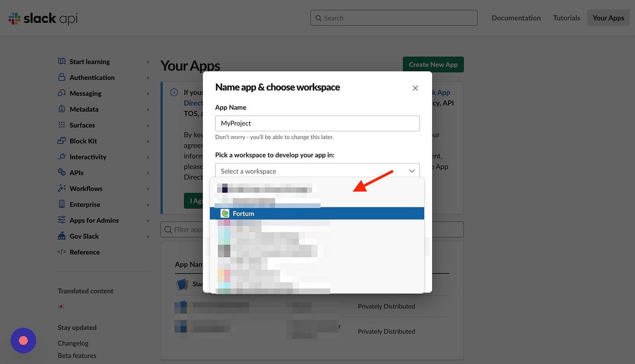Open the Your Apps tab
635x364 pixels.
click(x=609, y=17)
